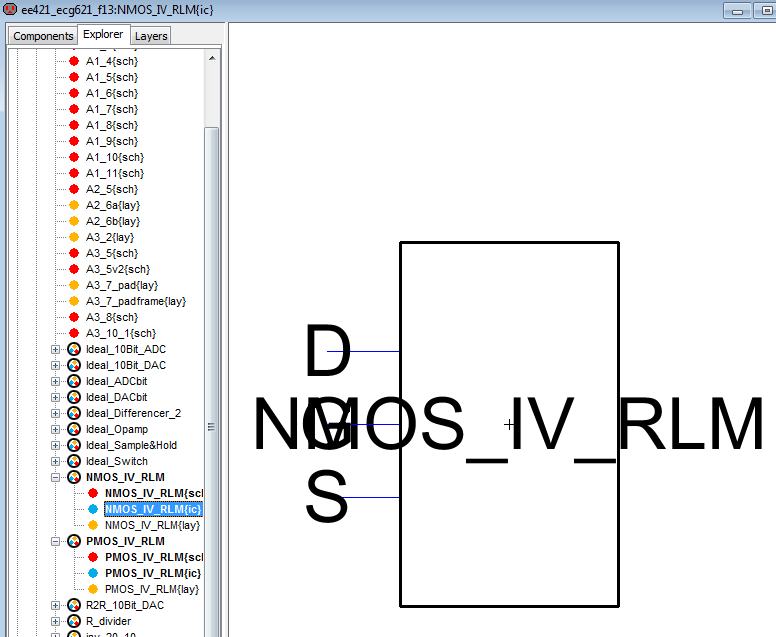Screen dimensions: 776x637
Task: Minimize the NMOS_IV_RLM{ic} window
Action: (x=737, y=10)
